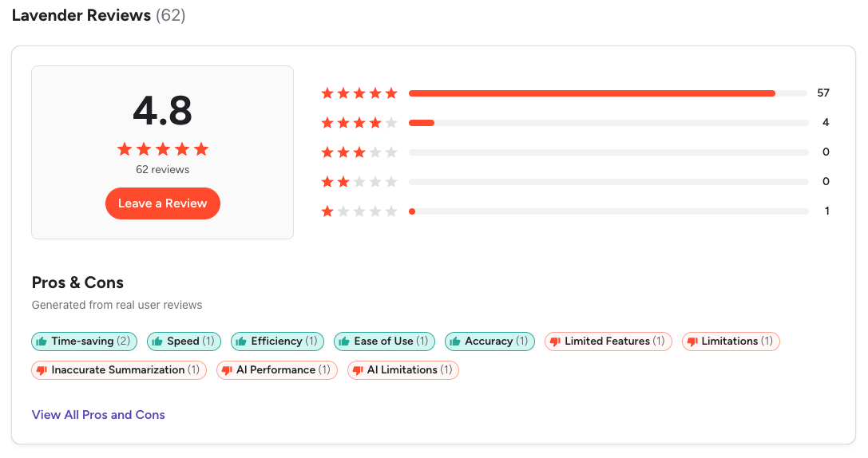Screen dimensions: 868x458
Task: Open View All Pros and Cons link
Action: click(98, 415)
